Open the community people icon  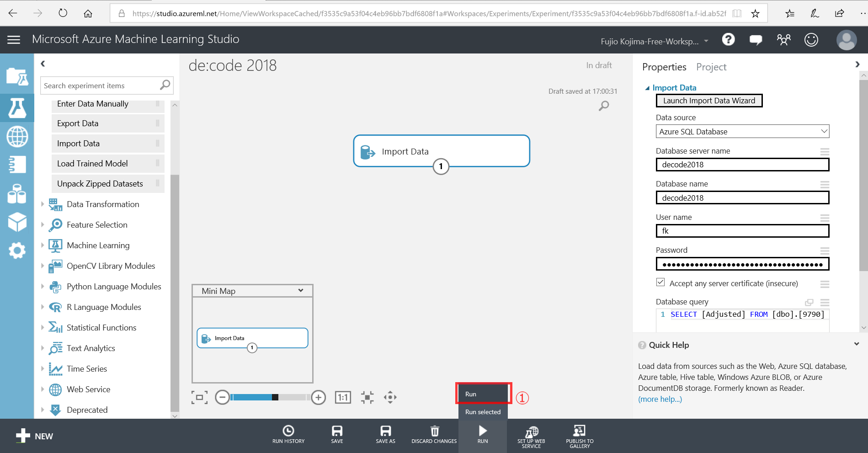783,40
